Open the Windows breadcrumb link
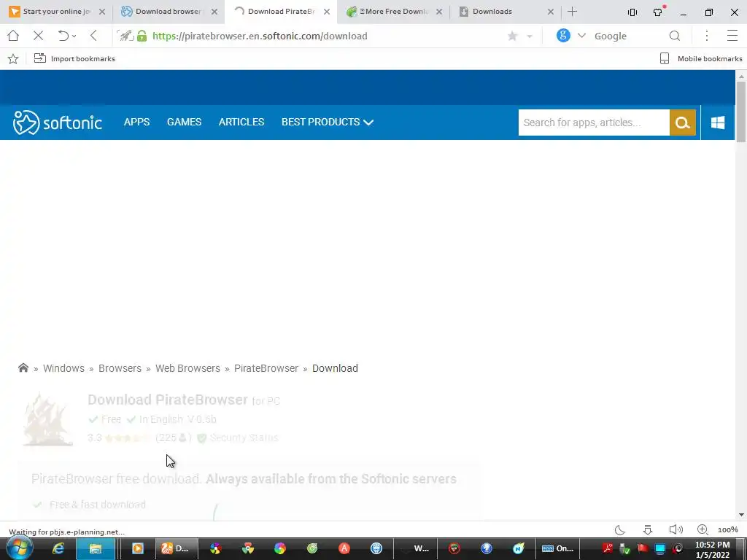 tap(63, 368)
